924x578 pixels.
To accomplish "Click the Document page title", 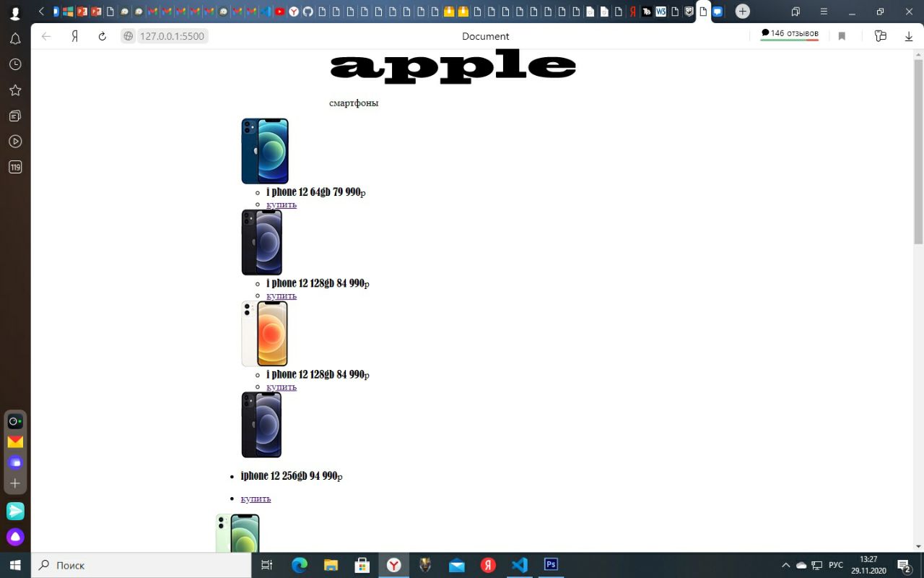I will [x=486, y=36].
